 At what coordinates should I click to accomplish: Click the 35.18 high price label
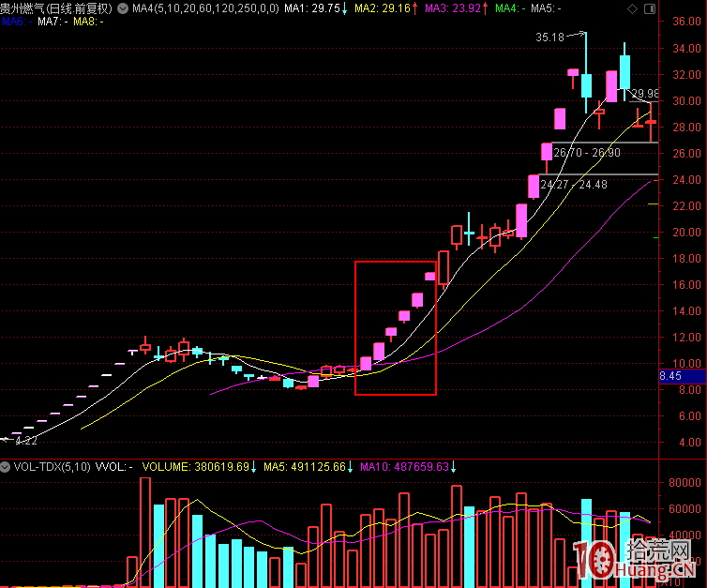(549, 37)
